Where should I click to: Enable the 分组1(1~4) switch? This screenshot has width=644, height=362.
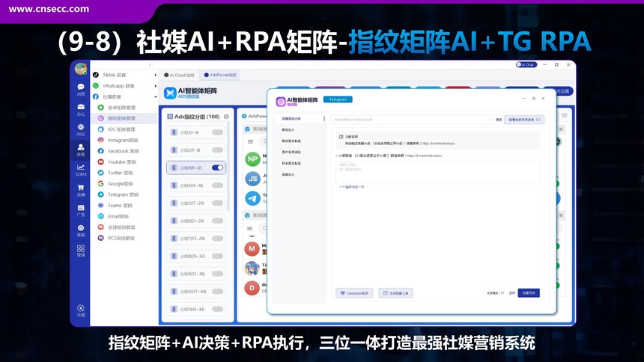tap(218, 132)
